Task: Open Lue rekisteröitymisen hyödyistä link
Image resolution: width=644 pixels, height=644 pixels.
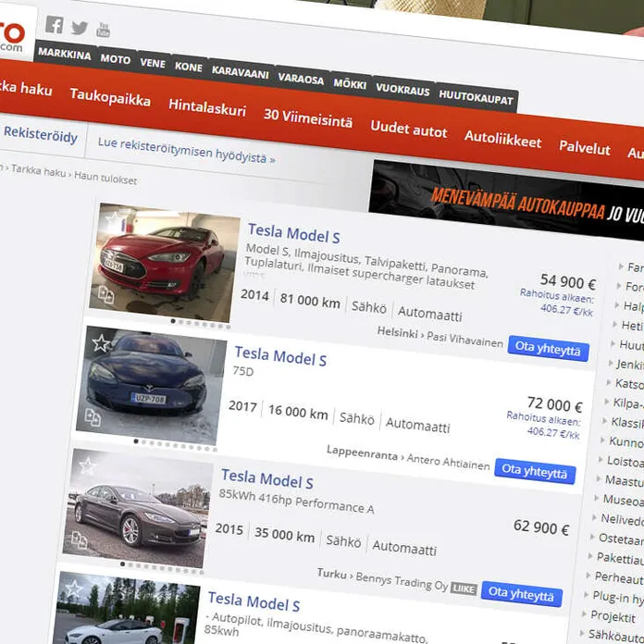Action: [x=186, y=150]
